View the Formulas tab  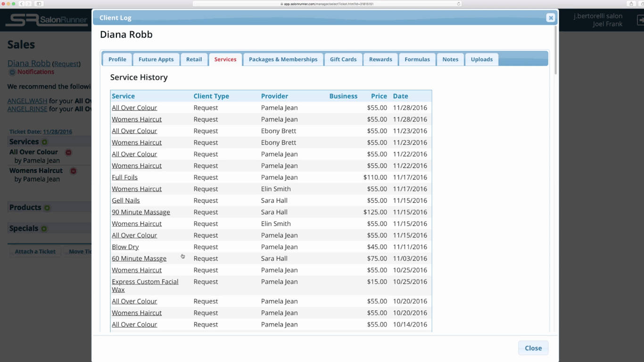[x=417, y=59]
